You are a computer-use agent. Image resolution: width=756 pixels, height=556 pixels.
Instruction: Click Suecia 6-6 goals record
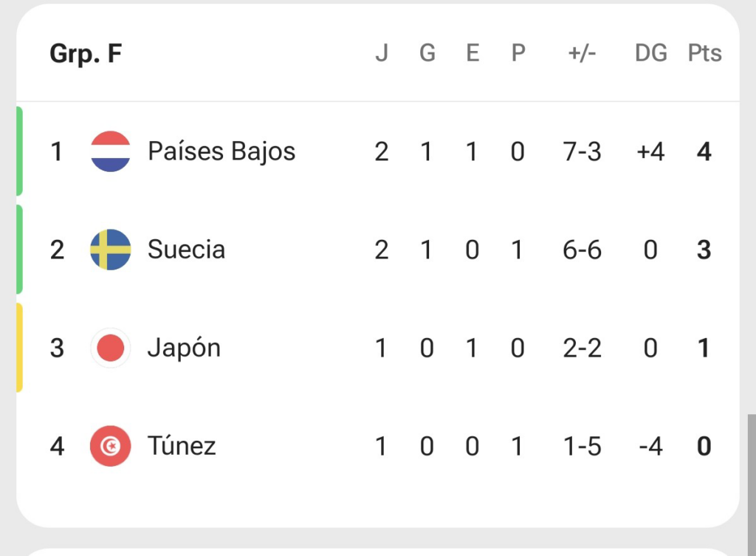[582, 250]
